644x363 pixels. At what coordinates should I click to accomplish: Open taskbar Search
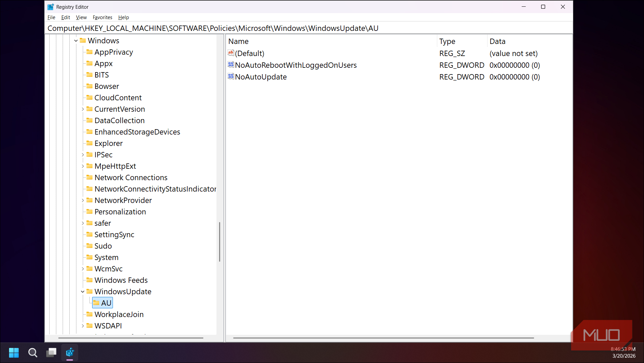coord(33,353)
